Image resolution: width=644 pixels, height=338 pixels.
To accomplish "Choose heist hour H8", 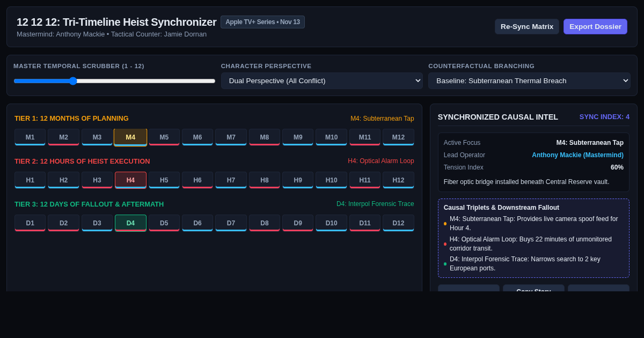I will click(x=265, y=180).
